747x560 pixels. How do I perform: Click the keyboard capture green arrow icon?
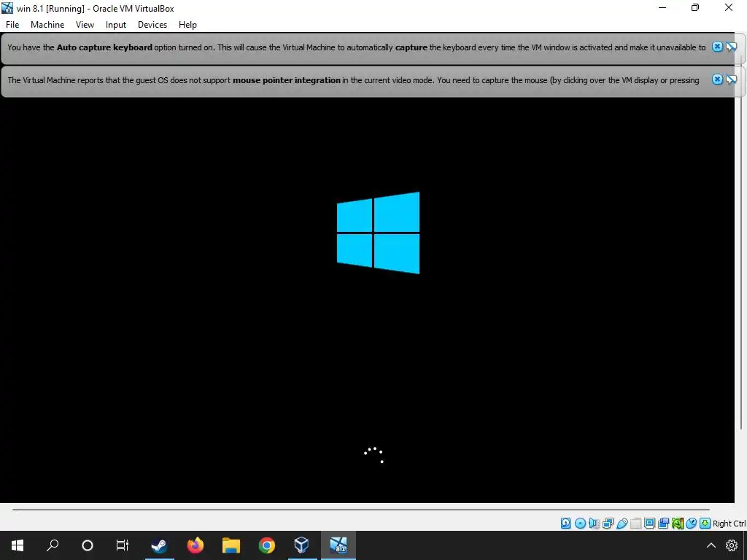pyautogui.click(x=705, y=524)
